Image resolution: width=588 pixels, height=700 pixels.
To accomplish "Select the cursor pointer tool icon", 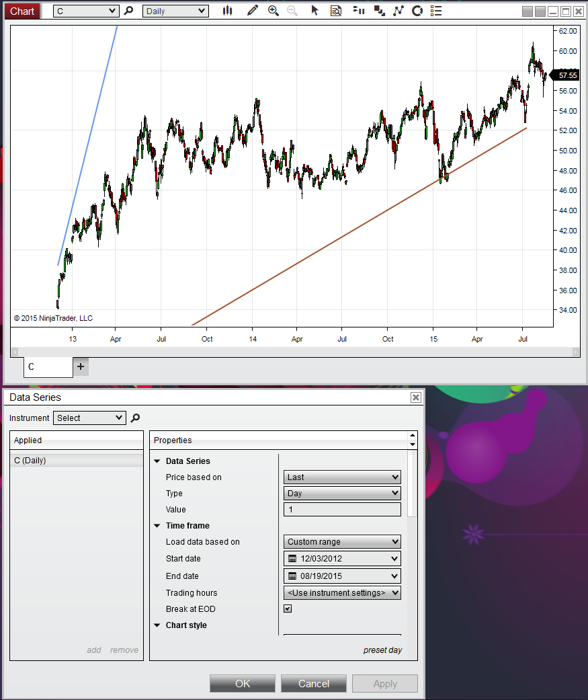I will tap(315, 11).
